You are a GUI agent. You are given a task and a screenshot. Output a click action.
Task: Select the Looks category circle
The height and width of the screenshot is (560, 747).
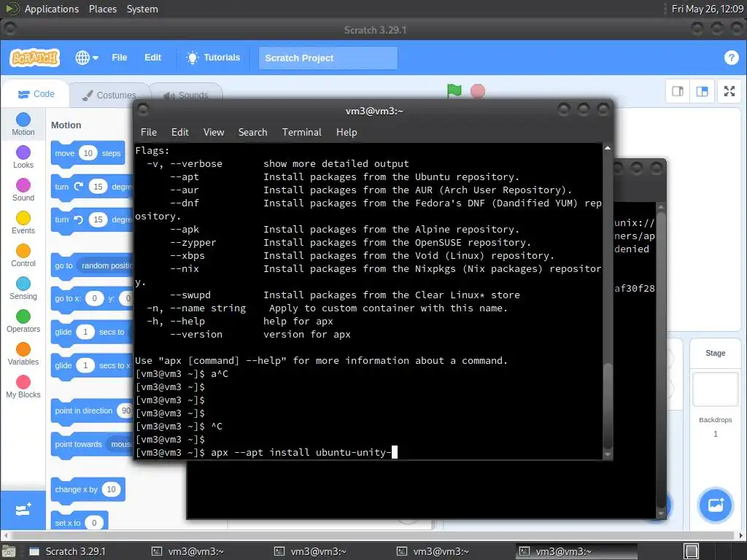click(x=23, y=152)
